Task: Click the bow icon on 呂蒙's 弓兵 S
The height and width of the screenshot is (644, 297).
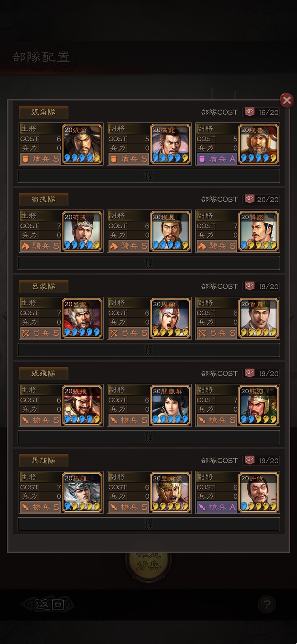Action: [25, 333]
